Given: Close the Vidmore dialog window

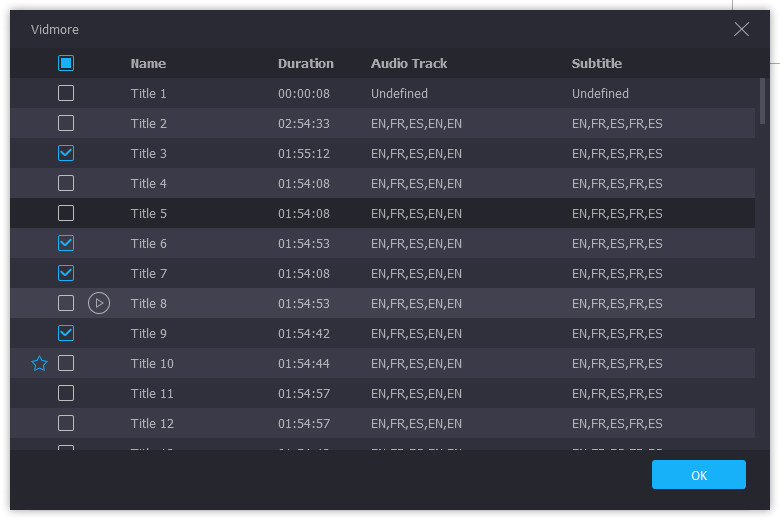Looking at the screenshot, I should point(741,29).
